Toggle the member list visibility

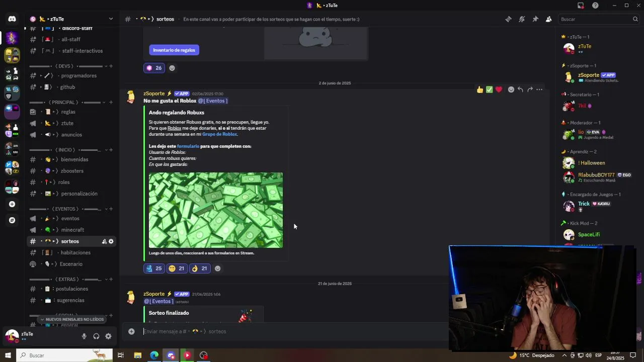[549, 19]
